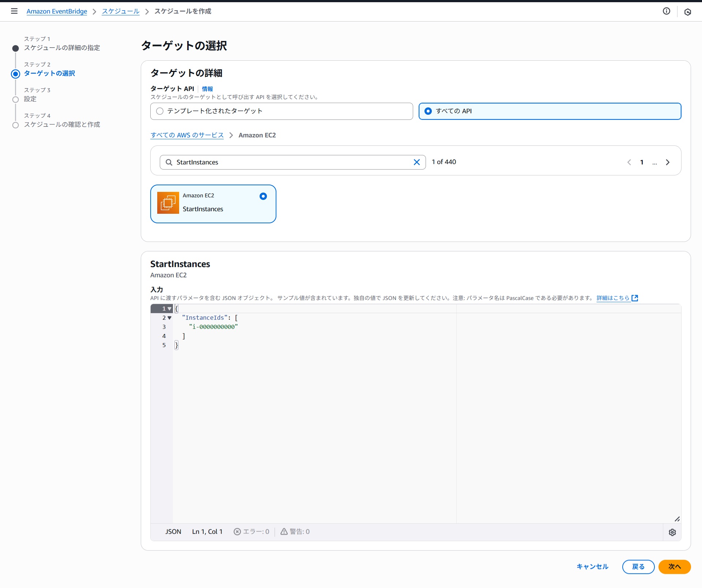Open code editor settings gear icon

pyautogui.click(x=672, y=532)
